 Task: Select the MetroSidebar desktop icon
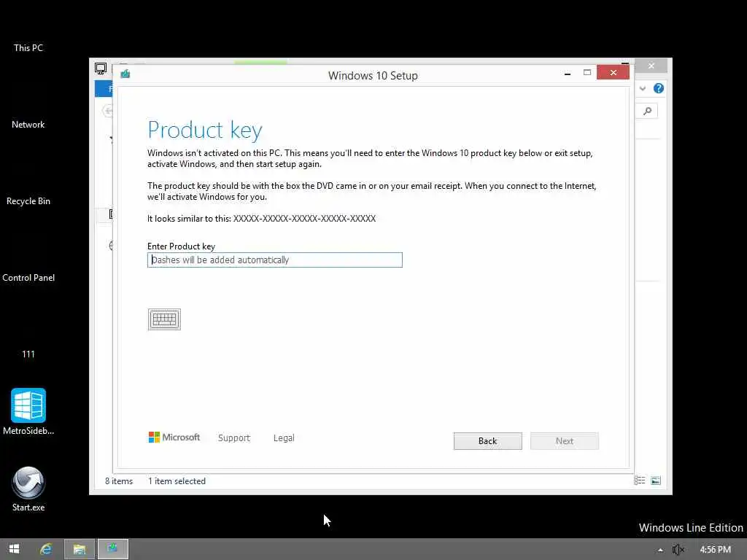coord(28,411)
